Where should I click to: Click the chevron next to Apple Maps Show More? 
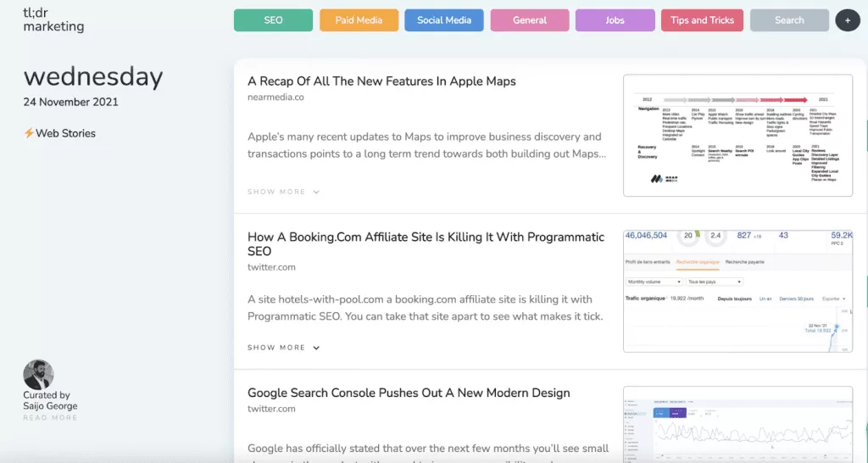click(x=316, y=192)
